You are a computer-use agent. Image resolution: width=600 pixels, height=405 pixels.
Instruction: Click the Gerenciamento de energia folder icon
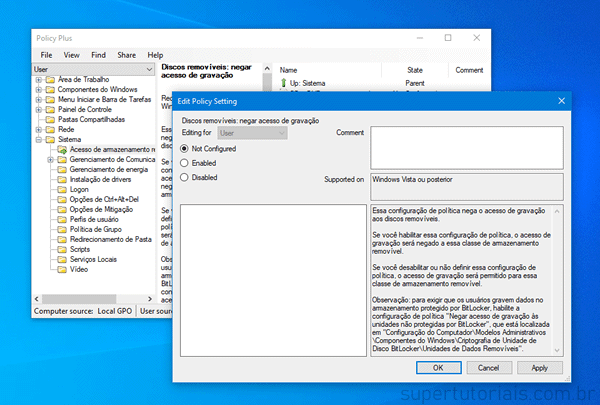(x=62, y=170)
